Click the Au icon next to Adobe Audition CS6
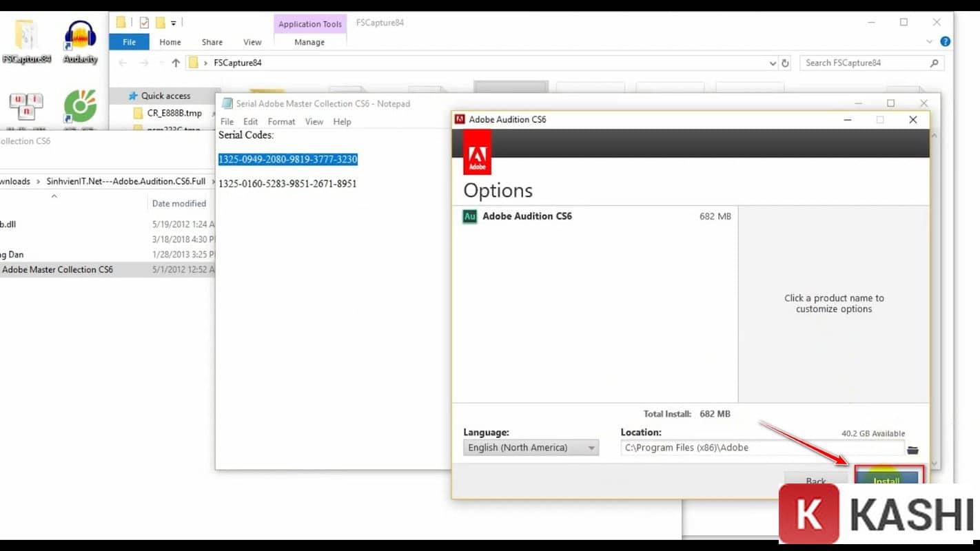The image size is (980, 551). pyautogui.click(x=470, y=216)
